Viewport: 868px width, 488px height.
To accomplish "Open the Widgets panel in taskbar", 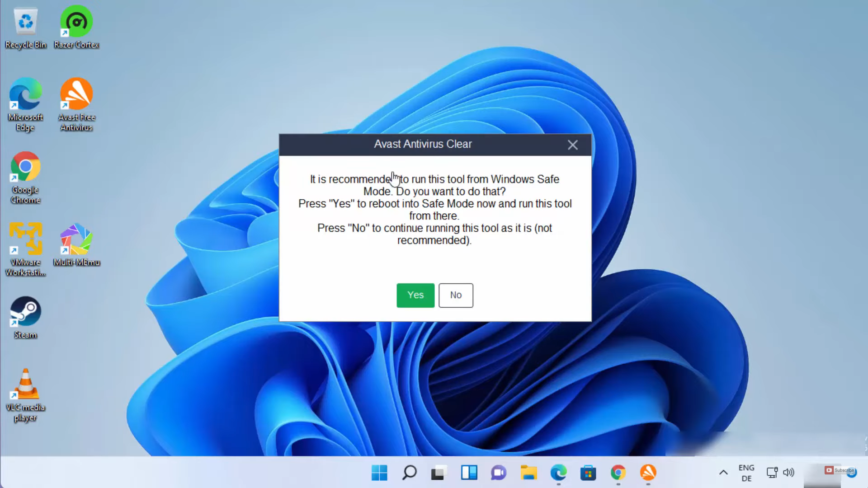I will click(469, 473).
